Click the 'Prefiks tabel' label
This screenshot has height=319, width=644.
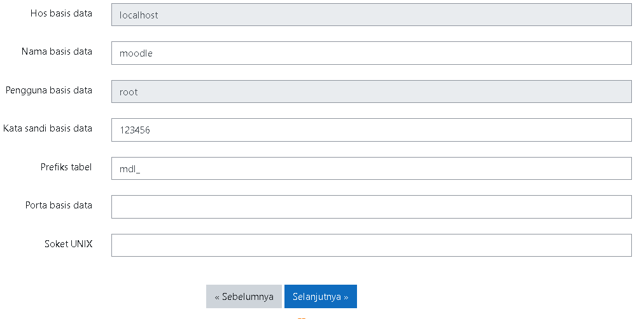(x=66, y=167)
